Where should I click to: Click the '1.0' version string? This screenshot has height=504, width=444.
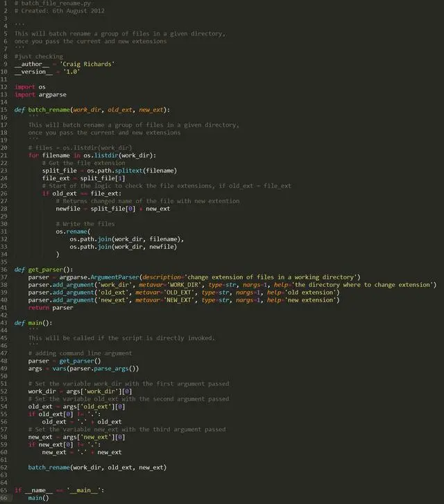click(71, 71)
